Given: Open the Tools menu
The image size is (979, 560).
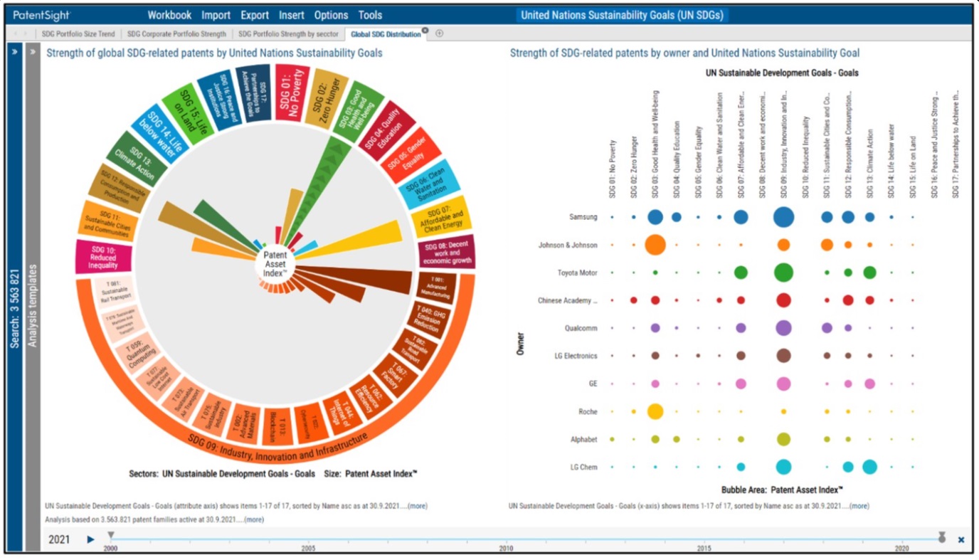Looking at the screenshot, I should 370,15.
